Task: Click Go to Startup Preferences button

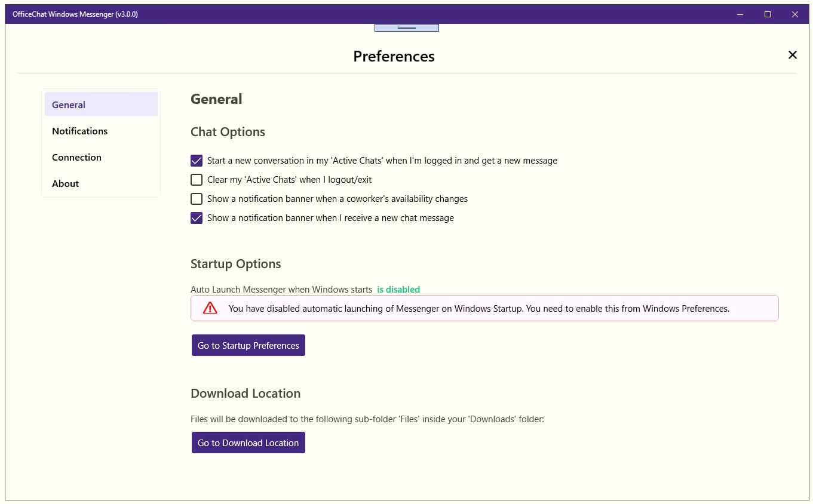Action: (248, 345)
